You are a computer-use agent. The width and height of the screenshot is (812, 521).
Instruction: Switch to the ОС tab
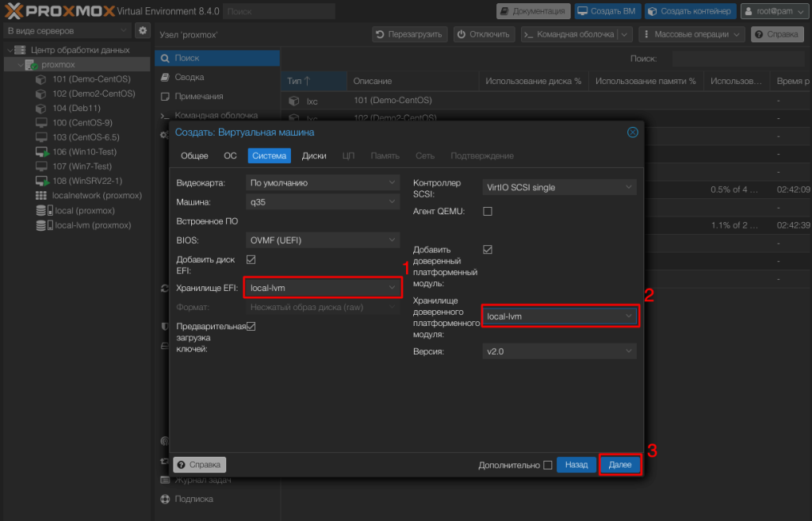(231, 156)
